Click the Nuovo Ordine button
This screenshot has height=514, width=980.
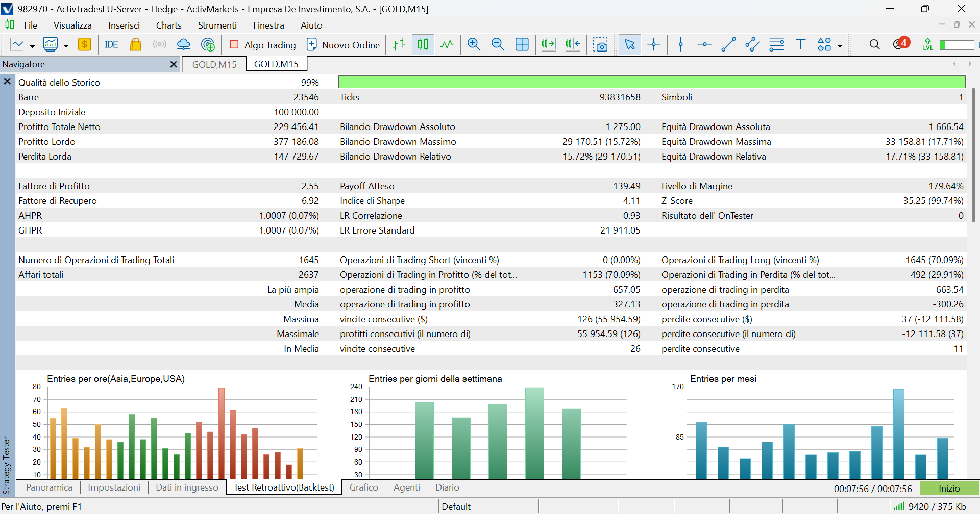pyautogui.click(x=343, y=45)
